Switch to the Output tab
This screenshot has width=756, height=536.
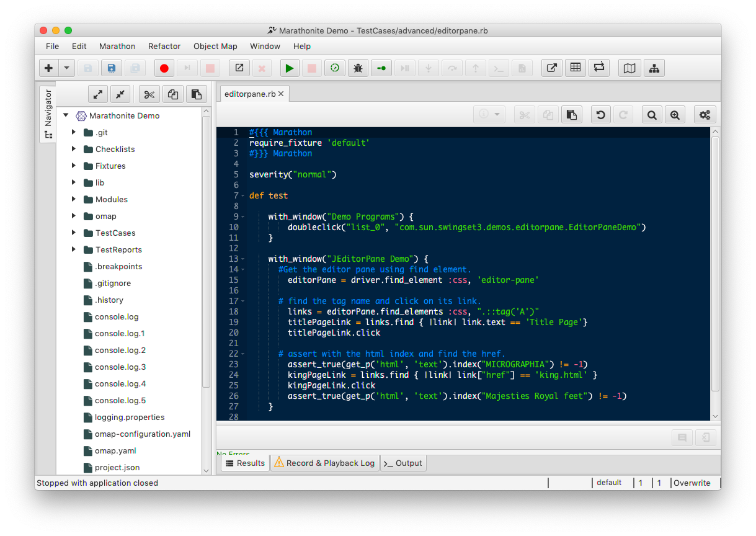pos(403,463)
